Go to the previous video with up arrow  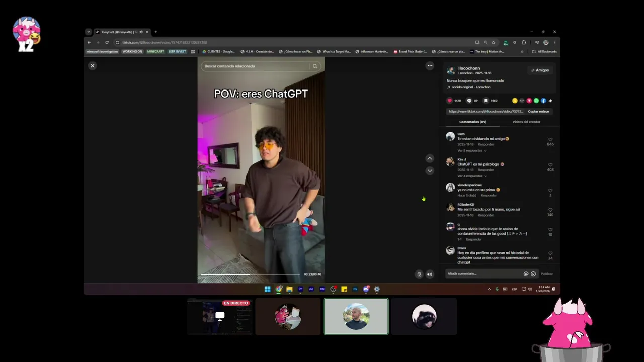[430, 158]
